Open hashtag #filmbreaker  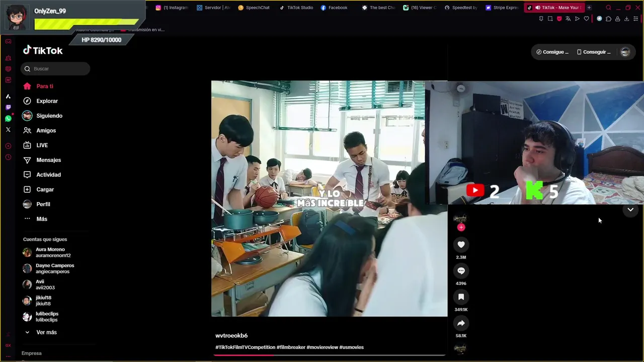(291, 347)
